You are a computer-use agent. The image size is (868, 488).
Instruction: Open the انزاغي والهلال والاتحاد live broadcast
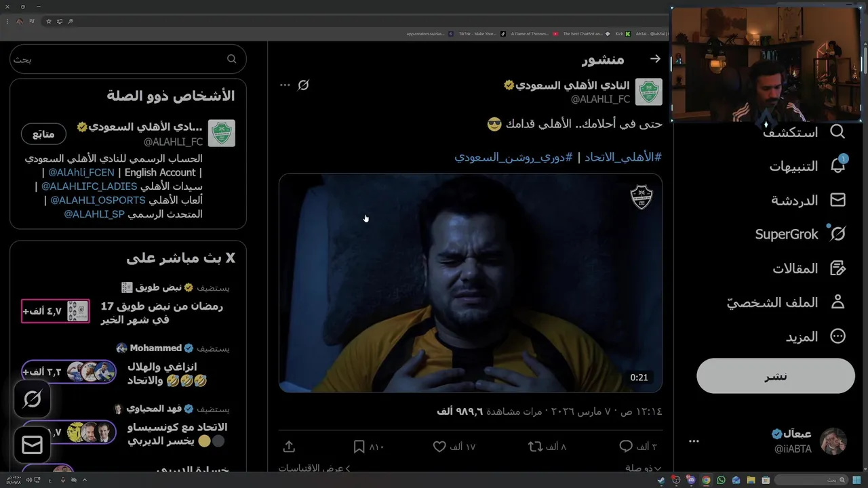pyautogui.click(x=167, y=373)
